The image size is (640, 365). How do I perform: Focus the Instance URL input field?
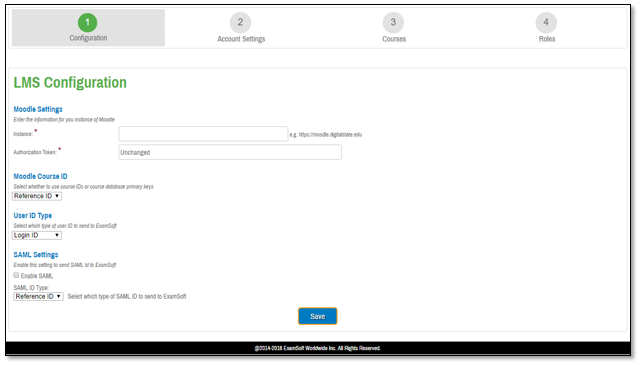pyautogui.click(x=203, y=134)
